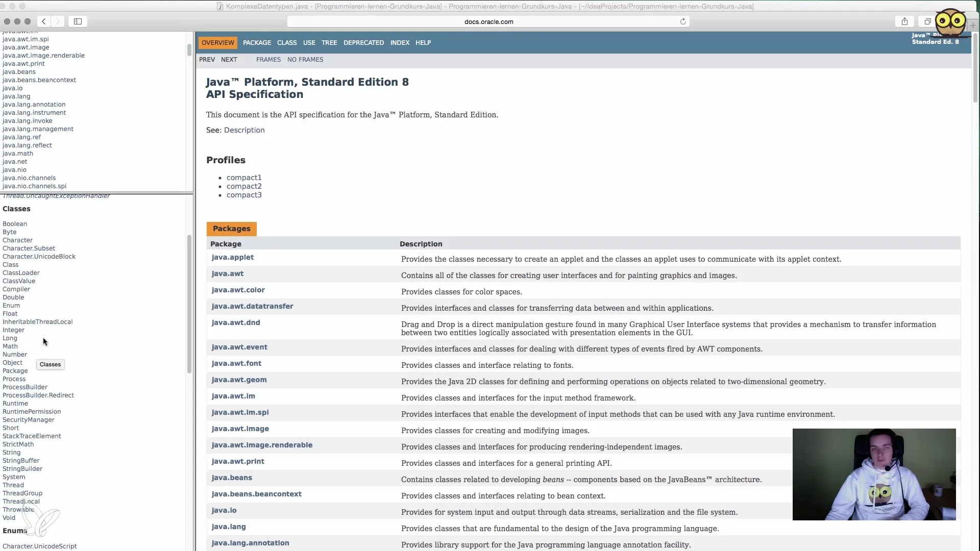The height and width of the screenshot is (551, 980).
Task: Open java.awt.image.renderable package in table
Action: (x=262, y=445)
